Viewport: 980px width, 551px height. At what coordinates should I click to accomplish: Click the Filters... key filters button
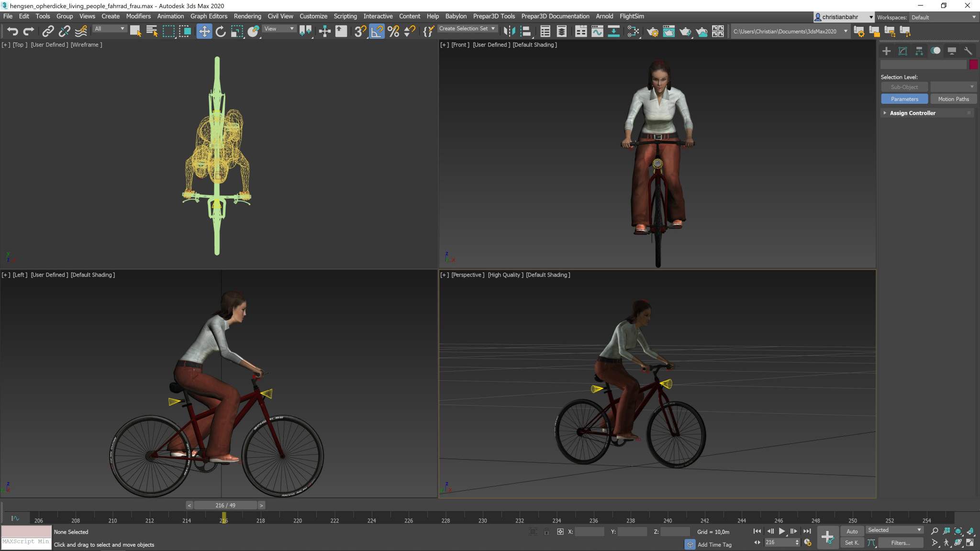901,543
